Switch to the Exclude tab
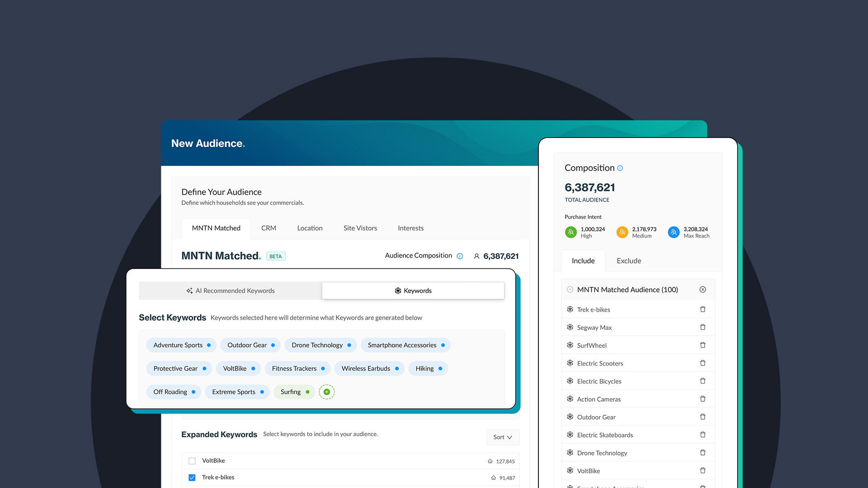The width and height of the screenshot is (868, 488). point(628,261)
